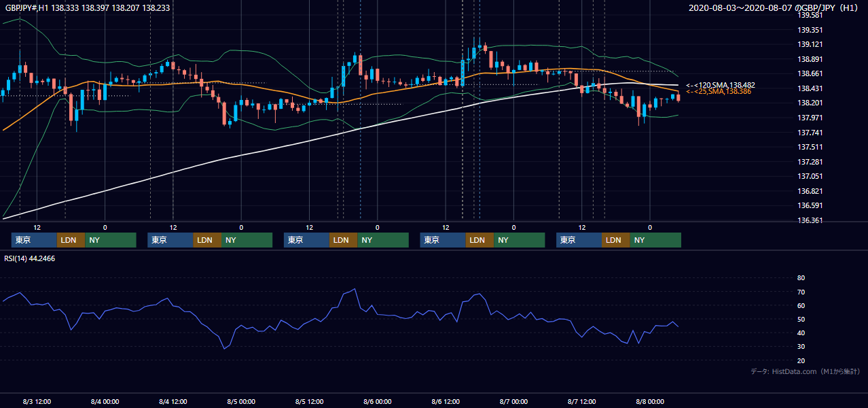Click price axis label 138.201
The image size is (868, 408).
(810, 103)
